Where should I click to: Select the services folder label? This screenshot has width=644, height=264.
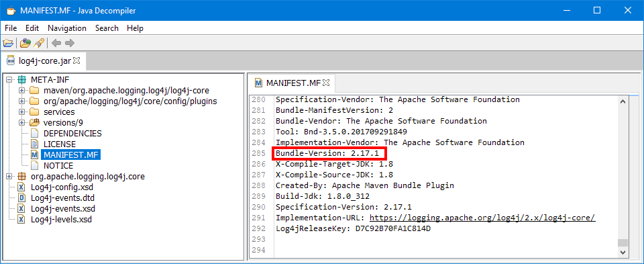pyautogui.click(x=59, y=112)
